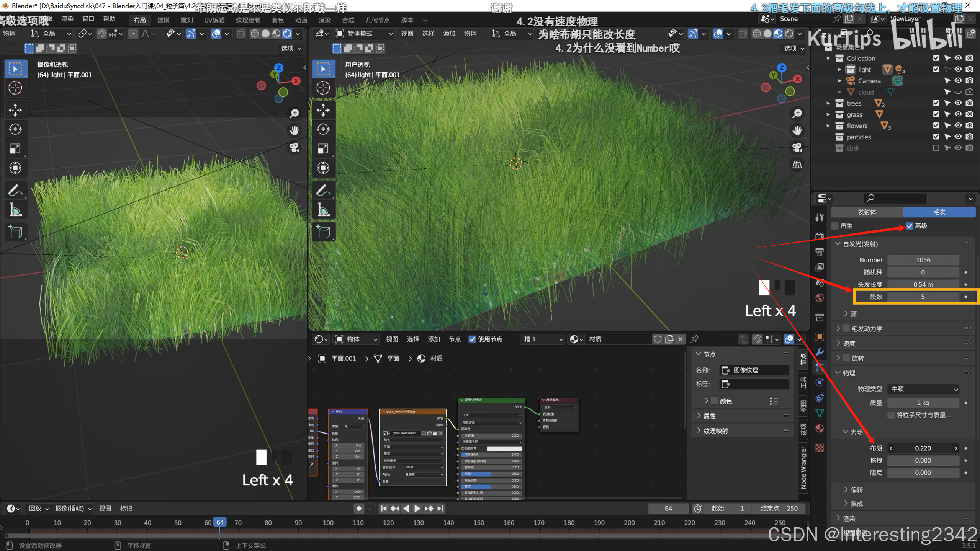Toggle camera view icon in right viewport

coord(797,147)
